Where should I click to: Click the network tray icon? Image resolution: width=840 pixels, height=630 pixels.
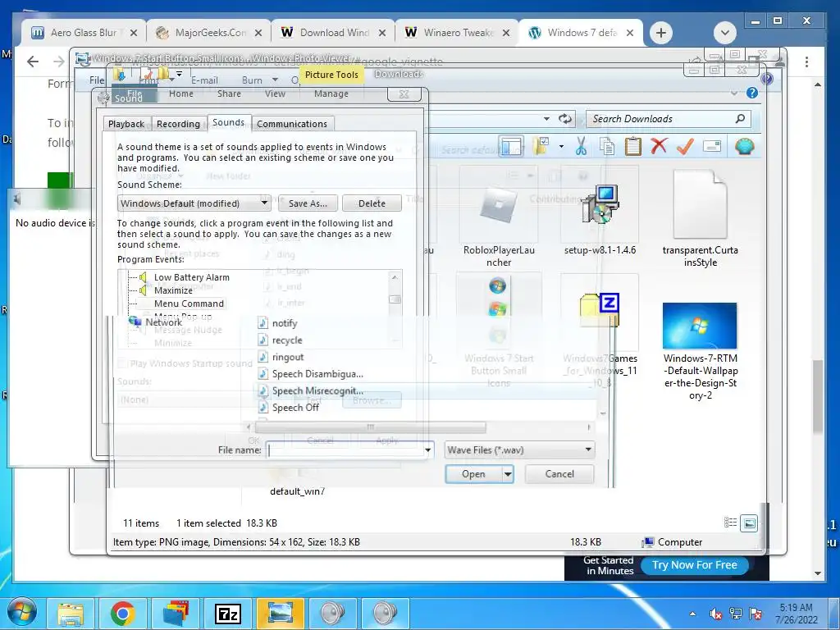(736, 614)
